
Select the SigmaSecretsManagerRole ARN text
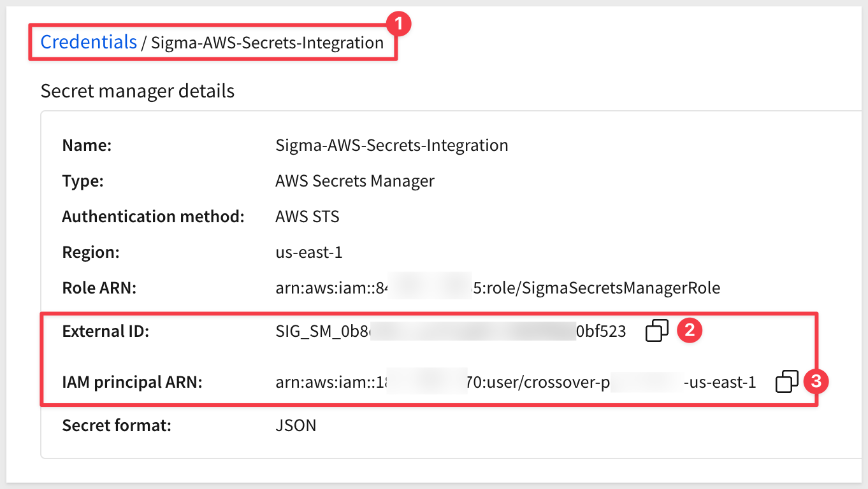498,288
